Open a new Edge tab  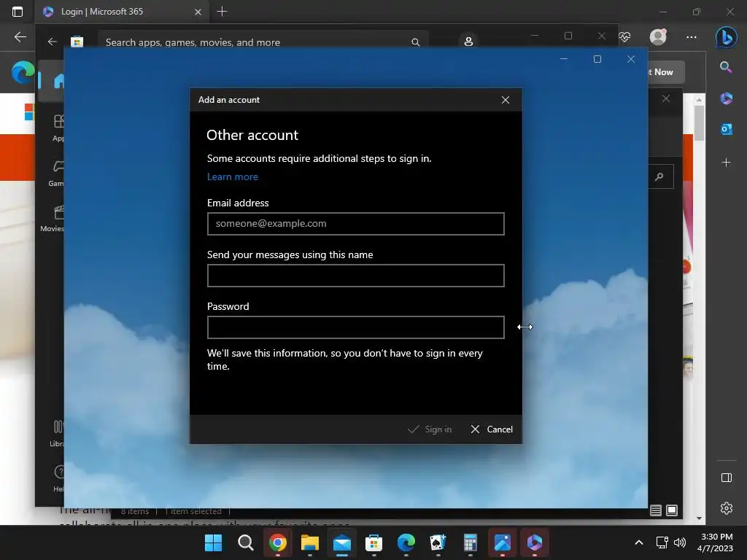tap(222, 12)
